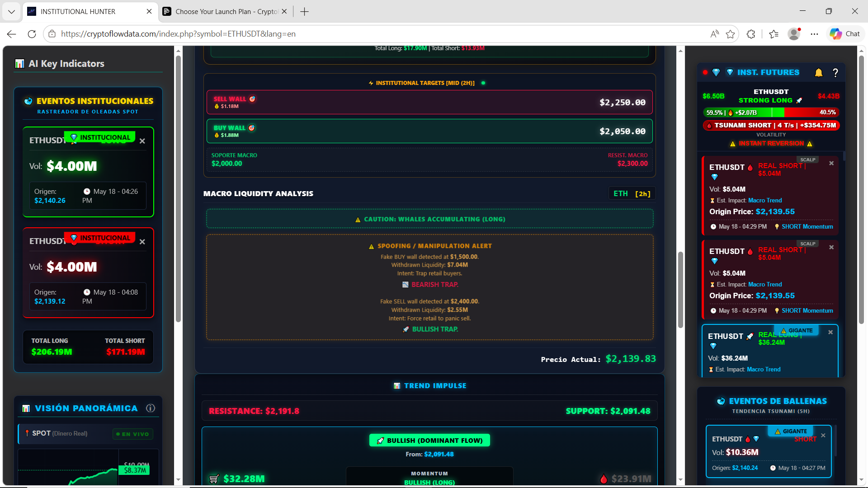Click TOTAL LONG $206.19M value
868x488 pixels.
pyautogui.click(x=52, y=352)
